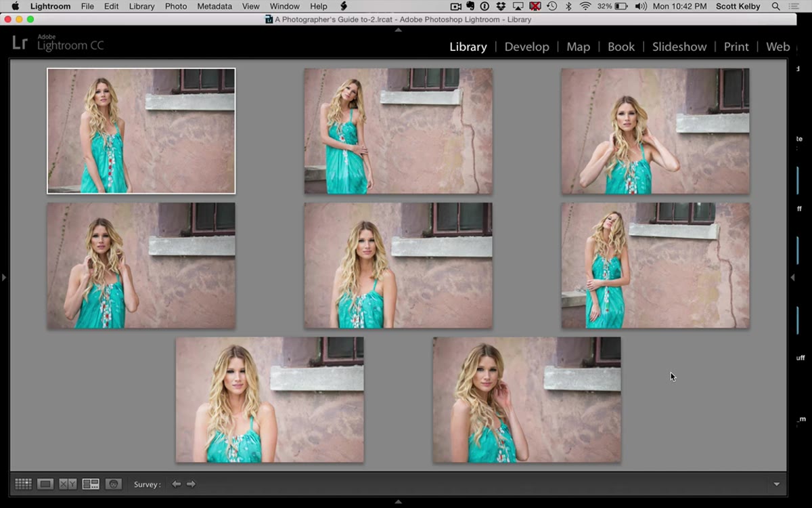812x508 pixels.
Task: Select middle-row center photo, model facing camera
Action: tap(398, 266)
